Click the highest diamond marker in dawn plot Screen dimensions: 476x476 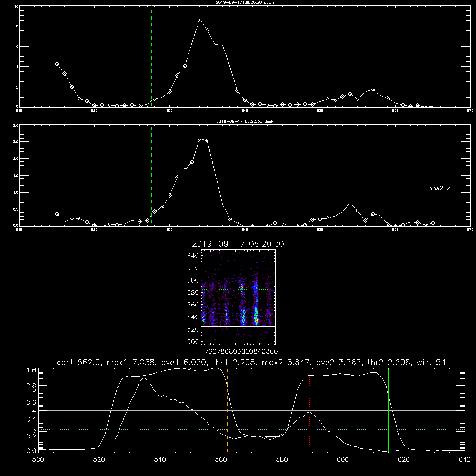click(x=200, y=19)
